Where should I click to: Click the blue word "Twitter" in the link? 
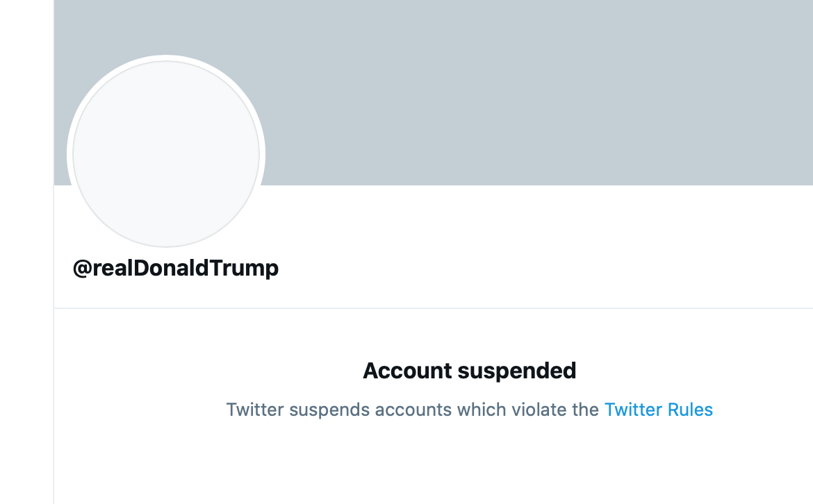click(633, 410)
